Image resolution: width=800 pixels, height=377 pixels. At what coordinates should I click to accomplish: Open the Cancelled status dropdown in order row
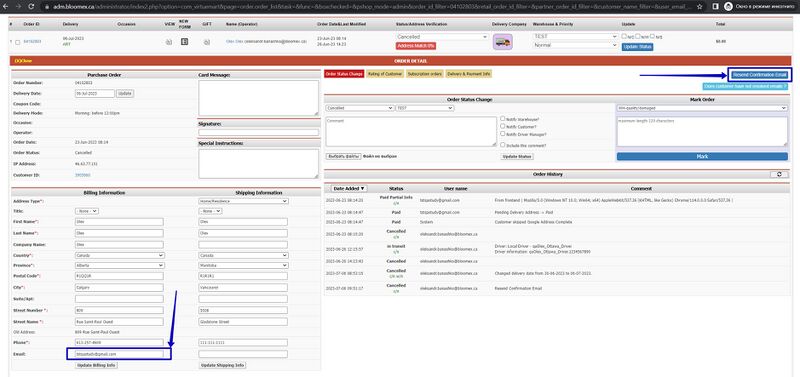click(x=442, y=37)
